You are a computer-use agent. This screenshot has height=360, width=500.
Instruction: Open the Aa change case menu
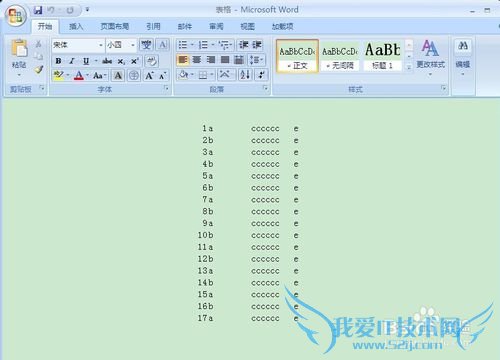point(100,76)
